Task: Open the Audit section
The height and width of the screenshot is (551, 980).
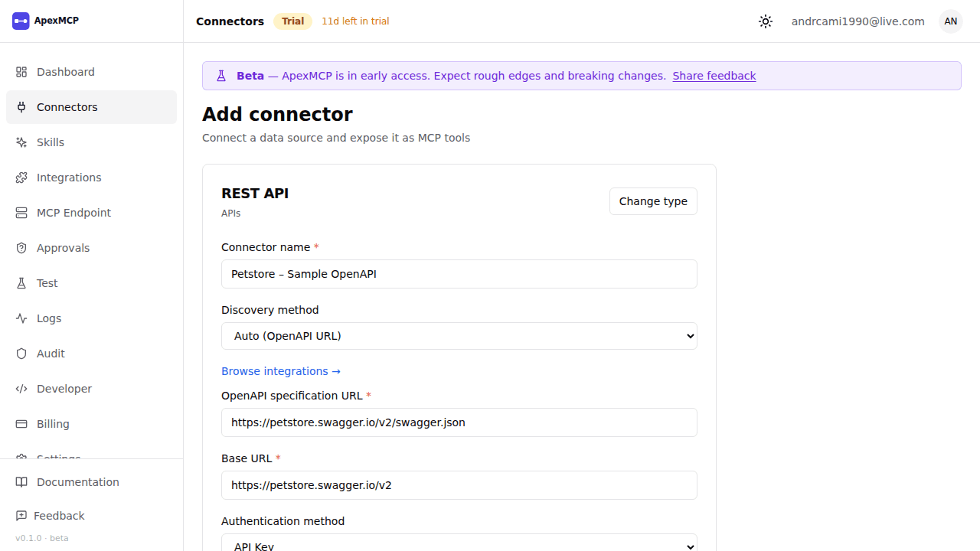Action: click(x=91, y=354)
